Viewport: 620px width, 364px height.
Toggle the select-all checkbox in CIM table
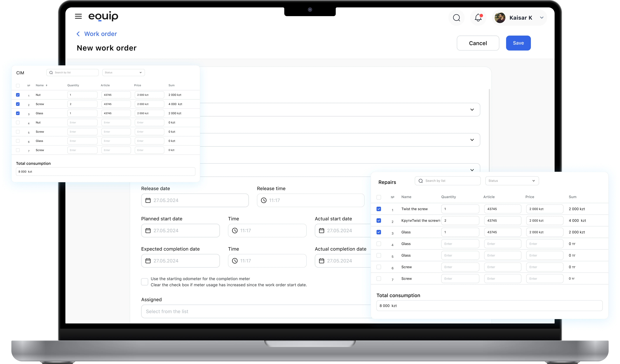point(18,86)
